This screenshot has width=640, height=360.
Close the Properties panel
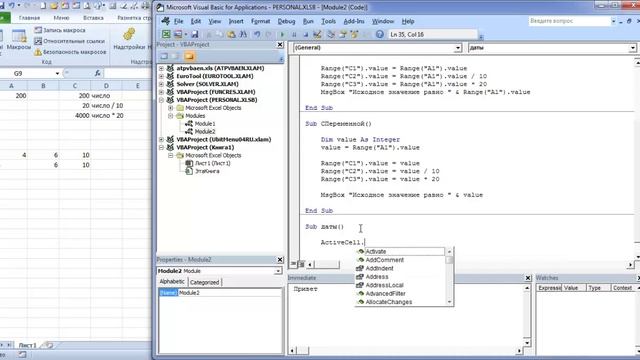tap(280, 260)
